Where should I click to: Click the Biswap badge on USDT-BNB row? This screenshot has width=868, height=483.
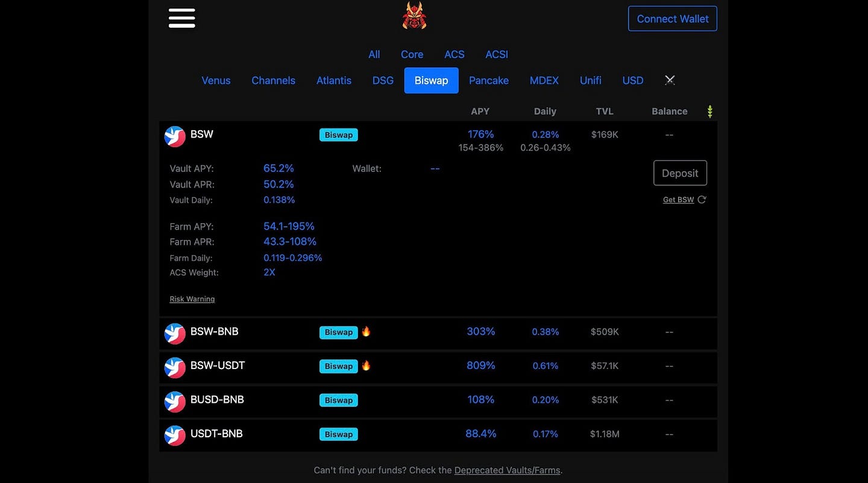pyautogui.click(x=339, y=434)
